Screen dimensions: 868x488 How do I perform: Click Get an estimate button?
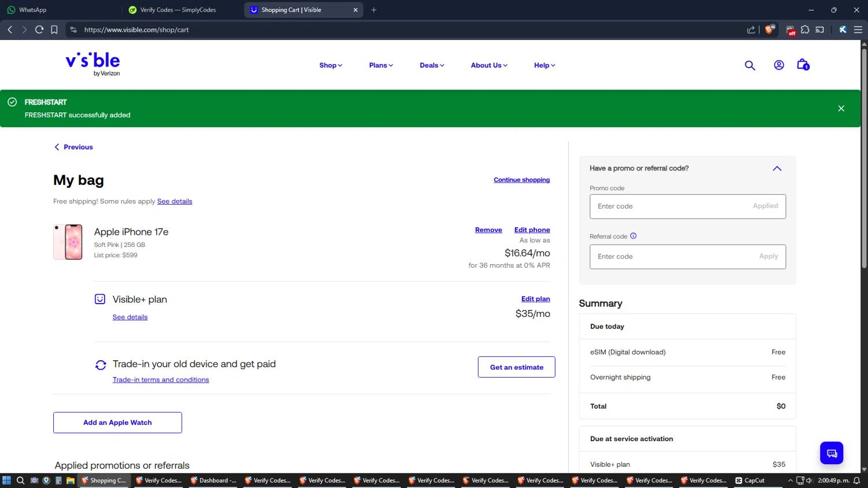[516, 367]
